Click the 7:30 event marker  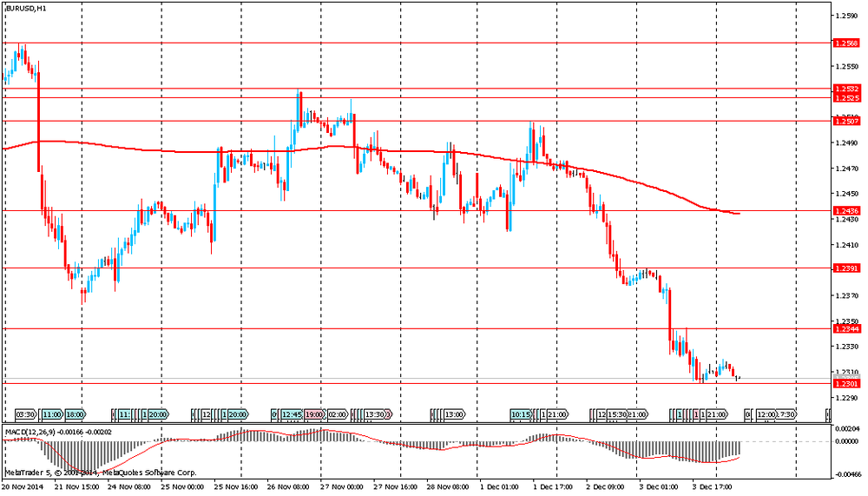787,414
